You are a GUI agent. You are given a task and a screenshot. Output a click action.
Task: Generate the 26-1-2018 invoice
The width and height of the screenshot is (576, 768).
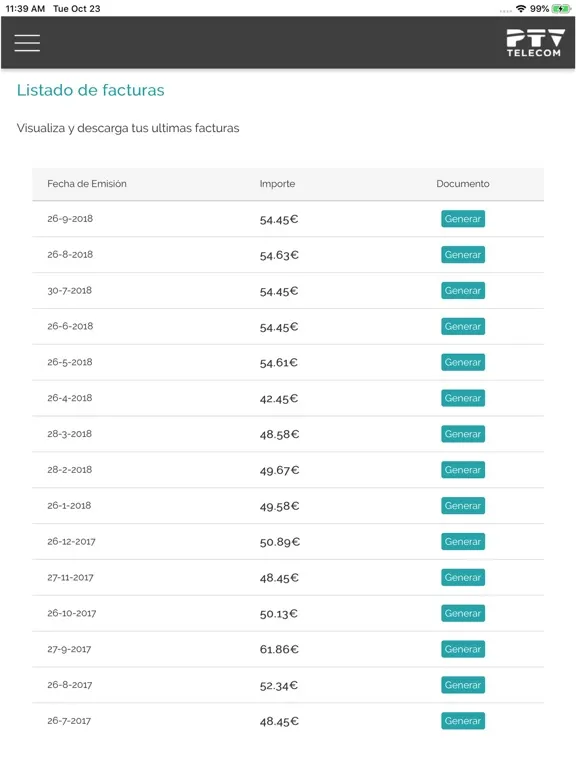coord(463,506)
